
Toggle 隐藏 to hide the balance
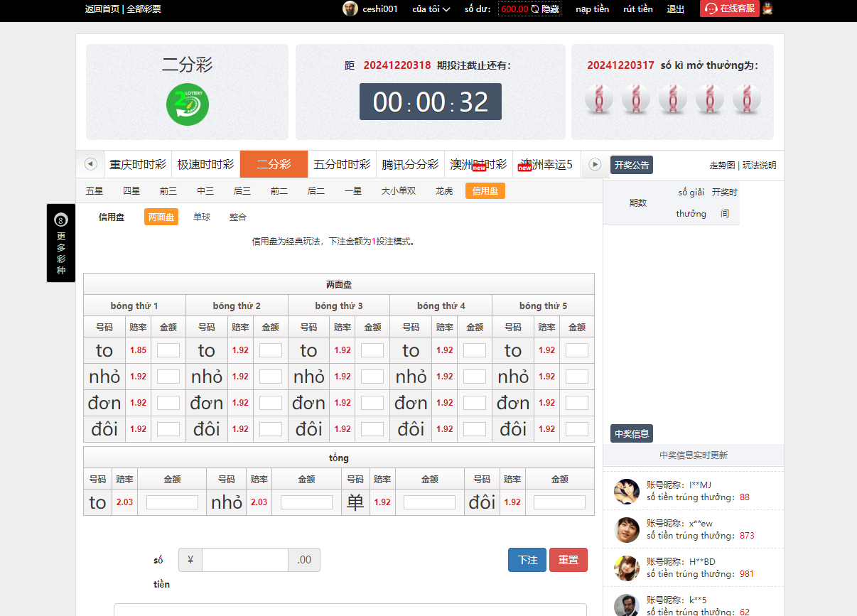pyautogui.click(x=550, y=9)
